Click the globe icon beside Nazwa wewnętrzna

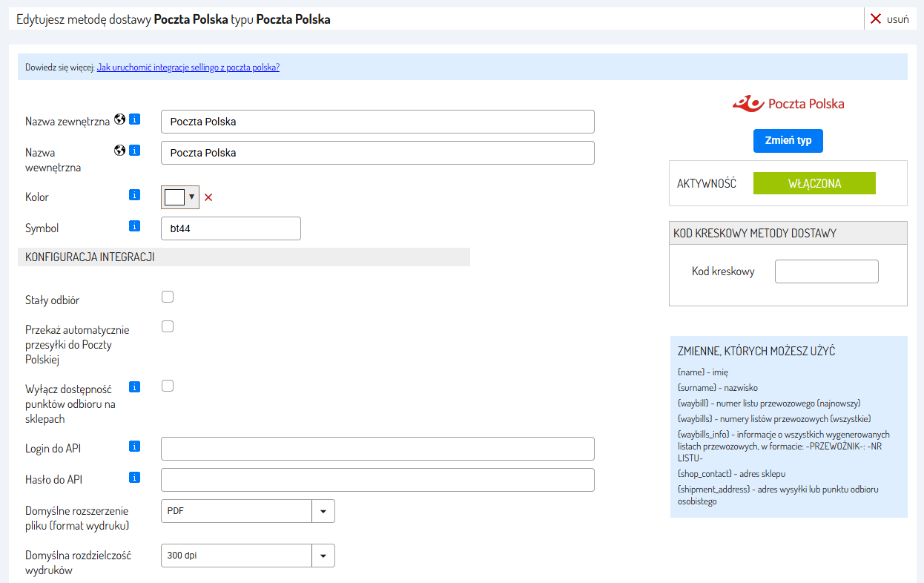119,151
